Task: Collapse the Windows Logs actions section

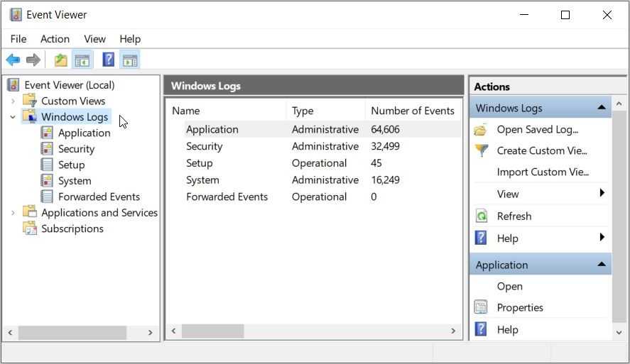Action: coord(601,108)
